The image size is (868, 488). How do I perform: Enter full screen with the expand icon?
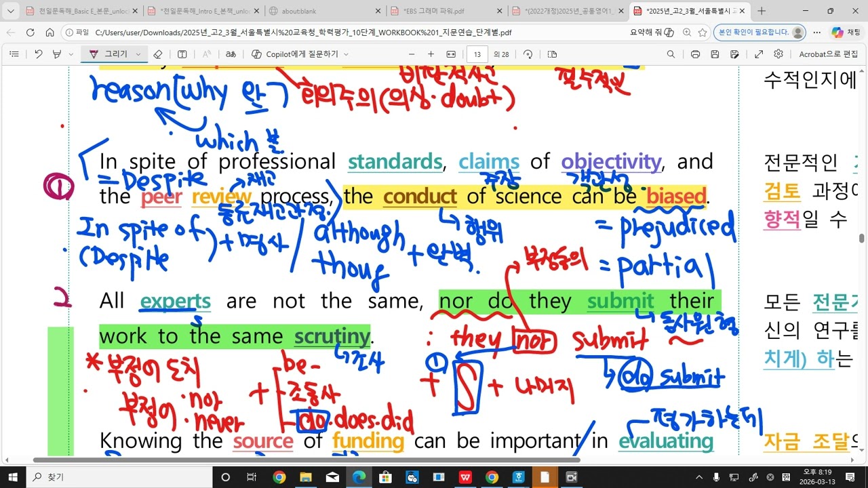pos(759,54)
